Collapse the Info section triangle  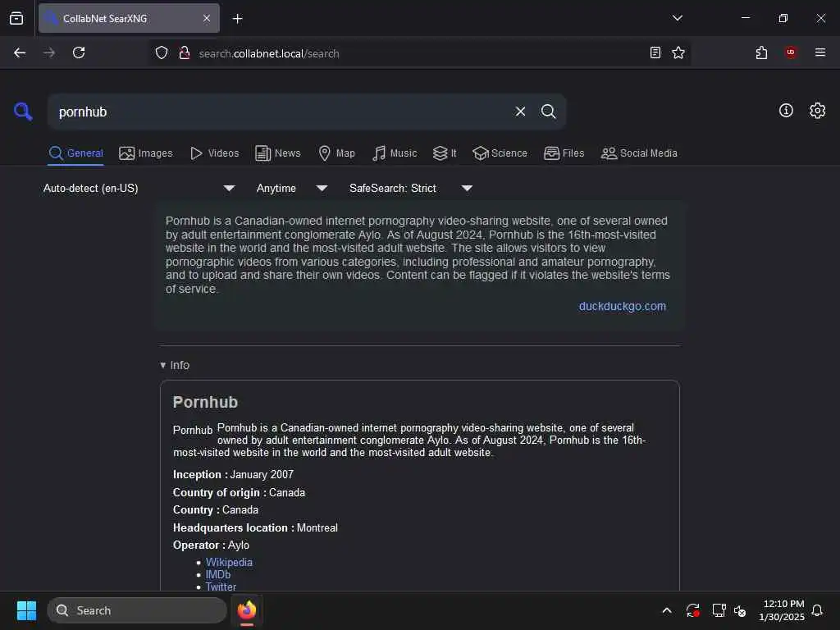[163, 365]
